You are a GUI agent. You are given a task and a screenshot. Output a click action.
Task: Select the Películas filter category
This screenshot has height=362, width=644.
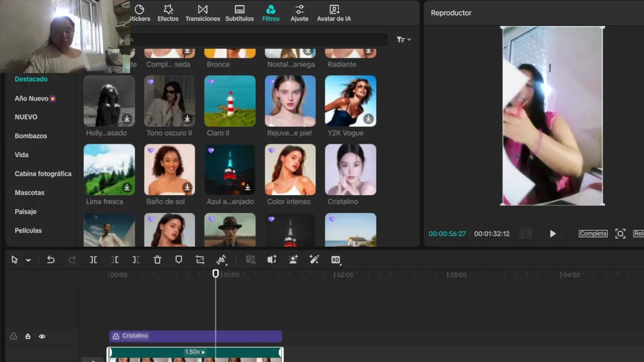coord(28,230)
